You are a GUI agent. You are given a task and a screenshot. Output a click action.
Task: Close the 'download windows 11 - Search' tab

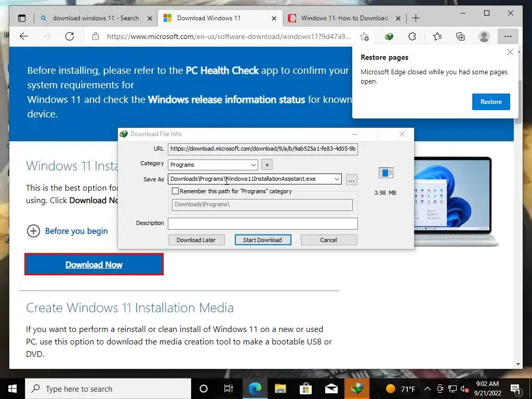point(150,18)
